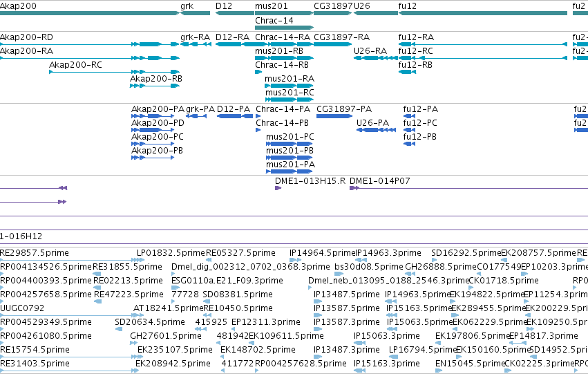Select EST EK235107.5prime

tap(175, 350)
